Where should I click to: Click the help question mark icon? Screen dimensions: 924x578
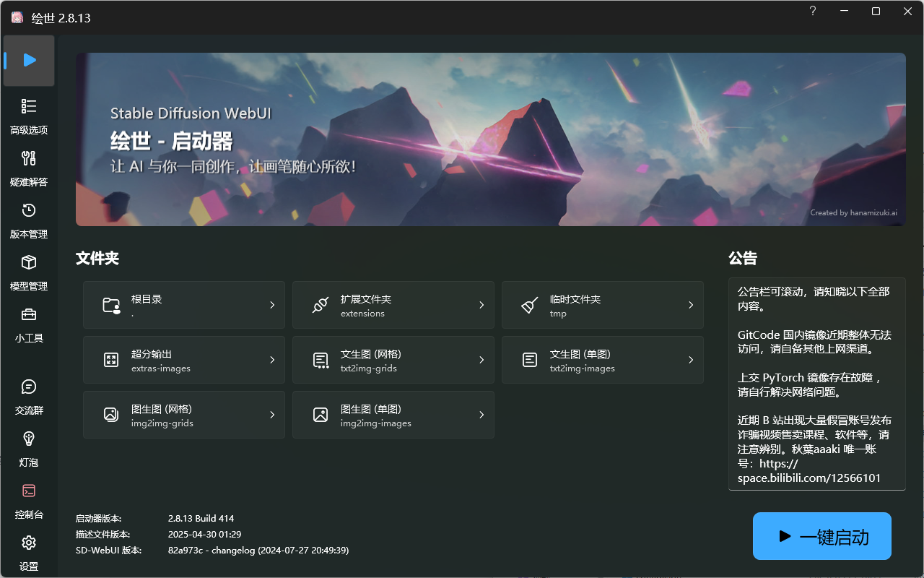812,12
